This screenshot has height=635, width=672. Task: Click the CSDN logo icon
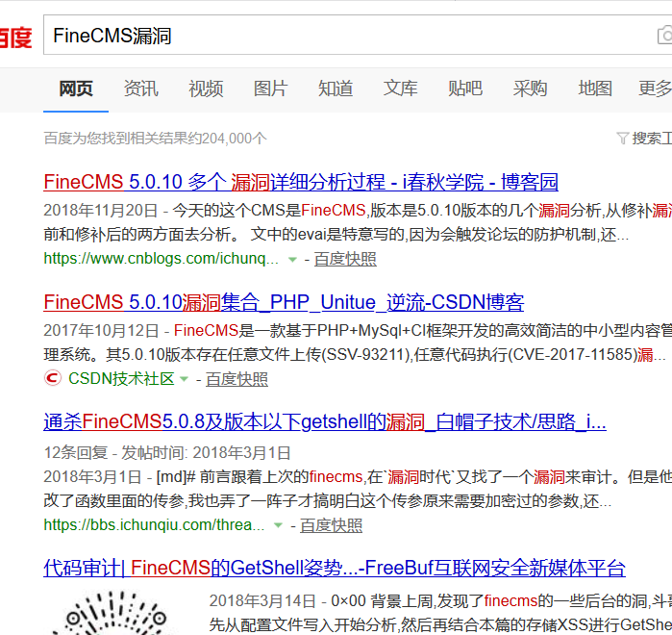click(53, 378)
